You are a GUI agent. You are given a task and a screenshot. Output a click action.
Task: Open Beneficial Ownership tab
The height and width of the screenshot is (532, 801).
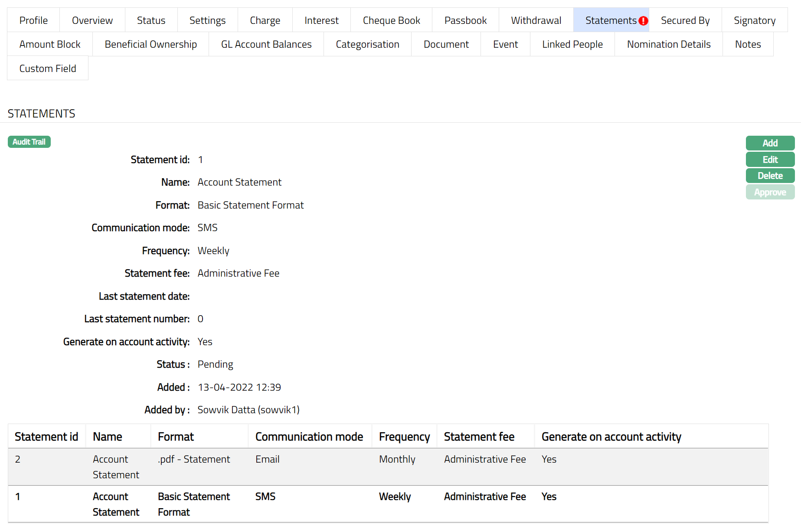(x=150, y=44)
